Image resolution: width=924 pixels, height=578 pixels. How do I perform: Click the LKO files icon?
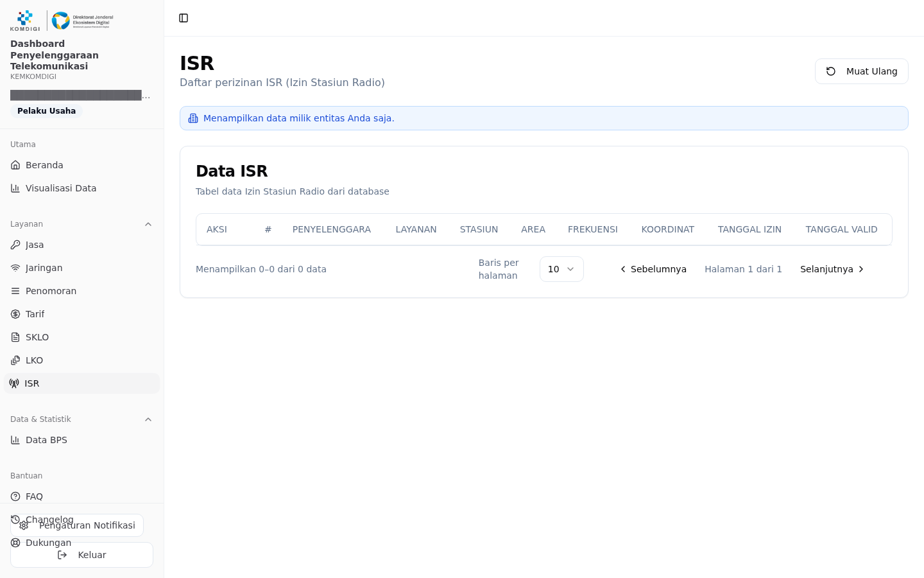[x=15, y=360]
